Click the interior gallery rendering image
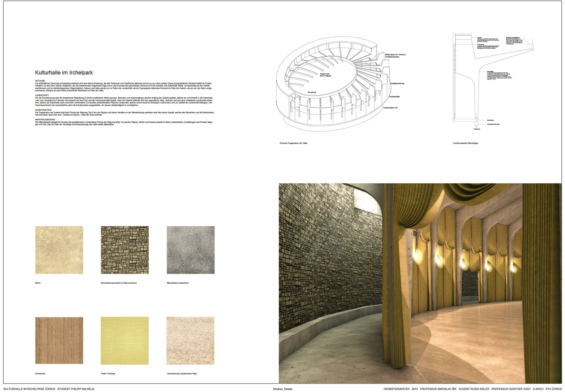The height and width of the screenshot is (392, 565). pos(420,283)
